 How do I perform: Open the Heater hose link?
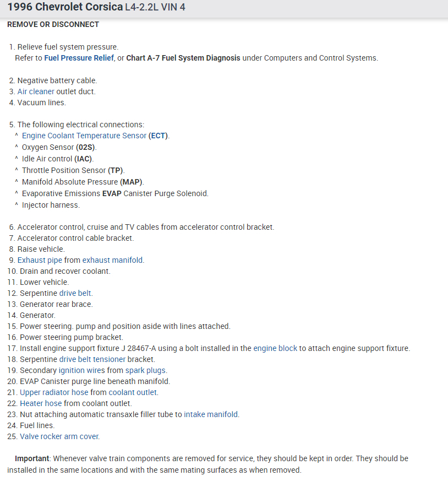pyautogui.click(x=41, y=403)
